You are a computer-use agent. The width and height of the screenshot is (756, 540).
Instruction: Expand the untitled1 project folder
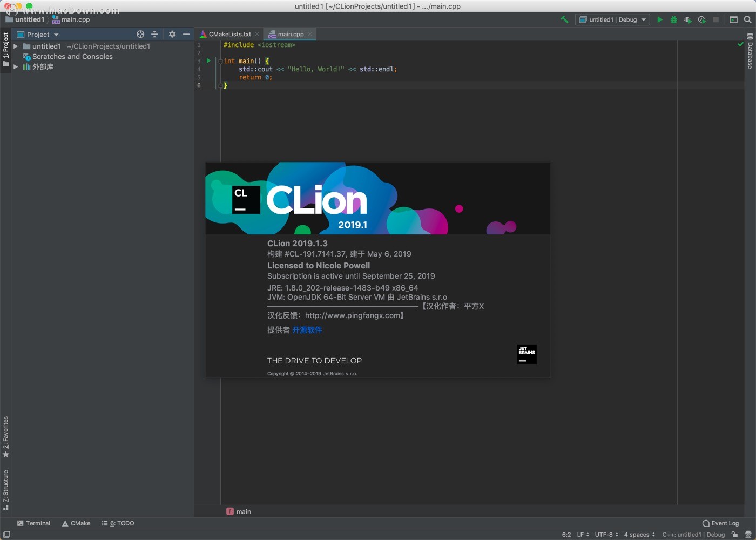[x=16, y=46]
